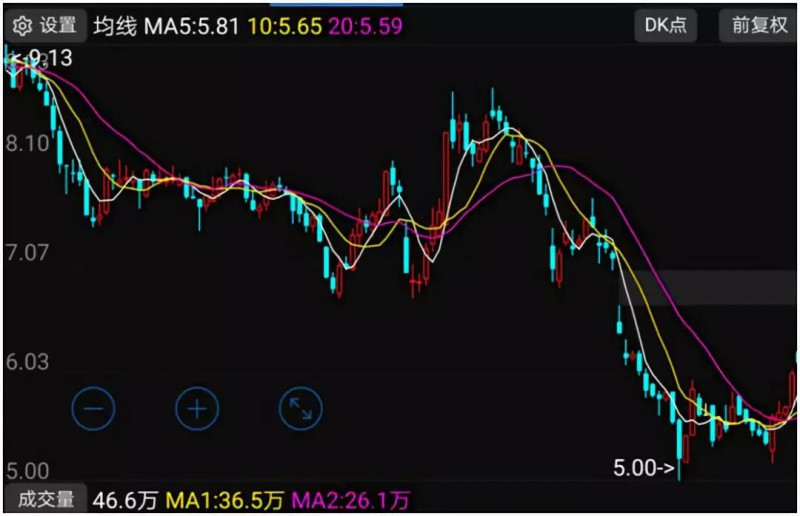Image resolution: width=800 pixels, height=516 pixels.
Task: Zoom in the chart with plus icon
Action: [197, 407]
